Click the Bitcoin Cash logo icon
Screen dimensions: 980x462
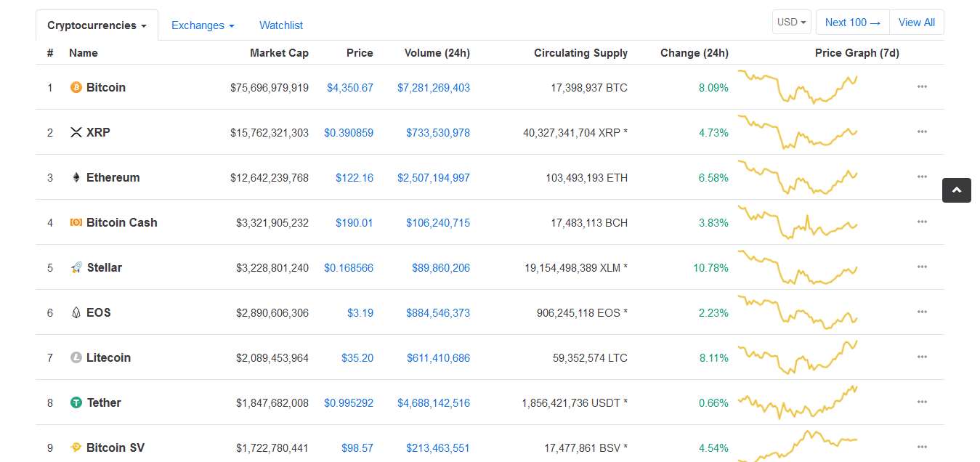(x=76, y=222)
